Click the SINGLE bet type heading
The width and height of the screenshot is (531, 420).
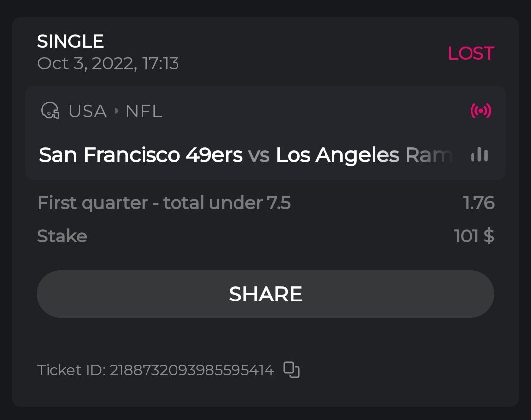[70, 41]
